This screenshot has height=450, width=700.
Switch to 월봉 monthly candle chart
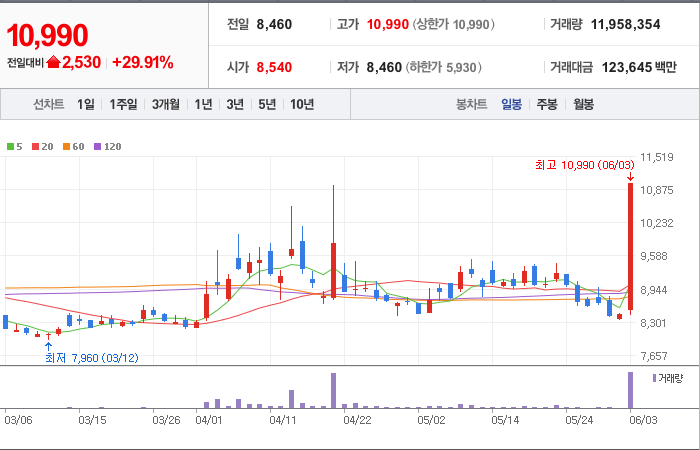click(x=583, y=104)
